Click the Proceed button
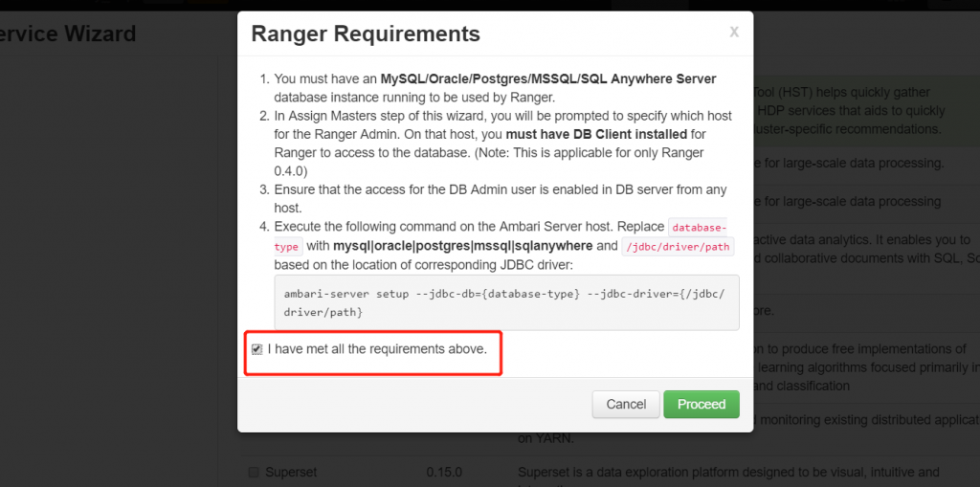 point(702,405)
